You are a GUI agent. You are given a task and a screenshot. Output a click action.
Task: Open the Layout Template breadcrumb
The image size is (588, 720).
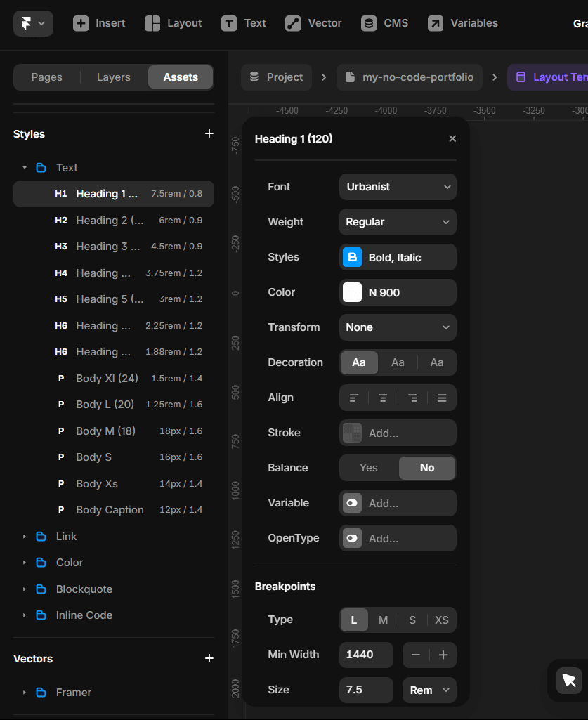547,77
